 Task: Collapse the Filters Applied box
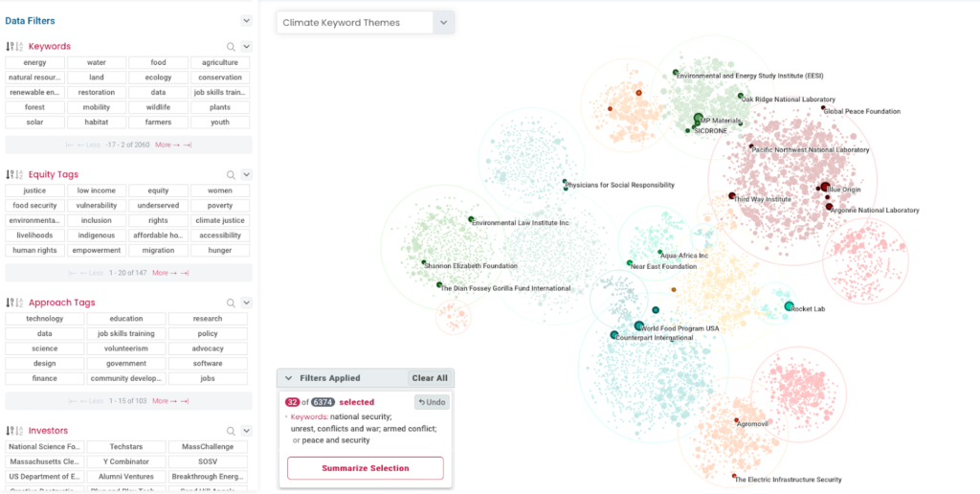click(289, 378)
